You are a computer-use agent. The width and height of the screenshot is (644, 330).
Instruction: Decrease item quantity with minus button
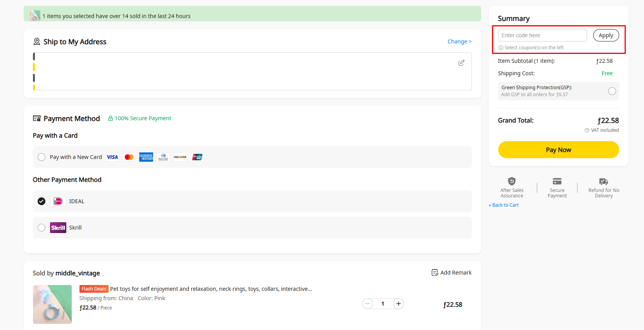pyautogui.click(x=368, y=304)
